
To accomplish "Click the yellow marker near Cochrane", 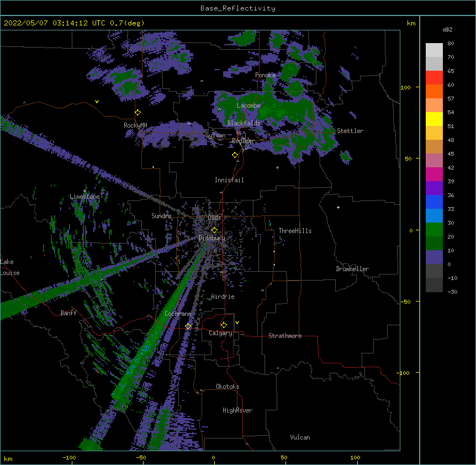I will tap(188, 326).
